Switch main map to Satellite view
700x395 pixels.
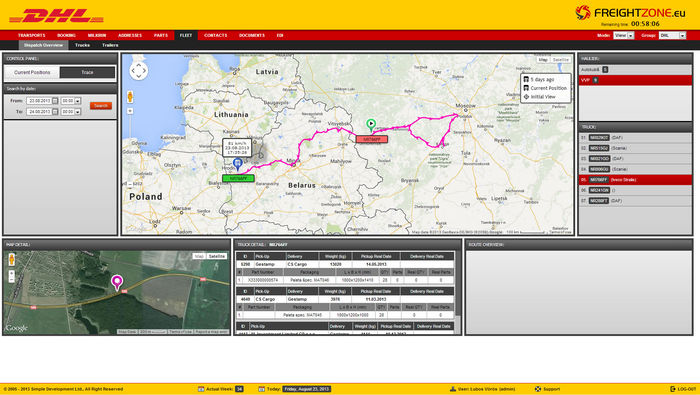click(x=561, y=59)
